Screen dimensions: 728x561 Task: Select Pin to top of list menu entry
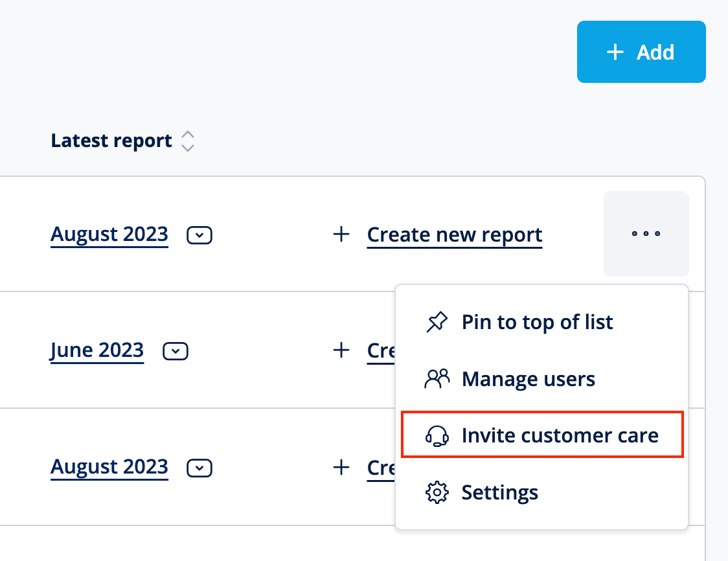536,322
